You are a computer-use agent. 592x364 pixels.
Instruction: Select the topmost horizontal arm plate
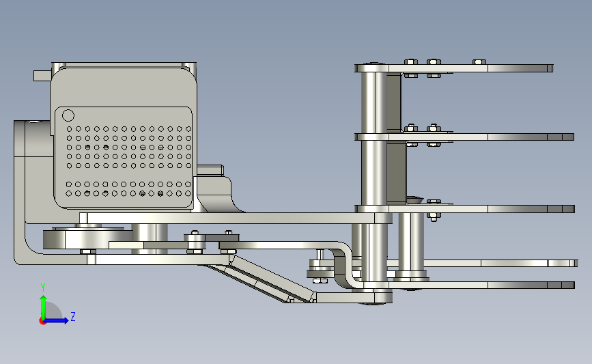click(454, 68)
